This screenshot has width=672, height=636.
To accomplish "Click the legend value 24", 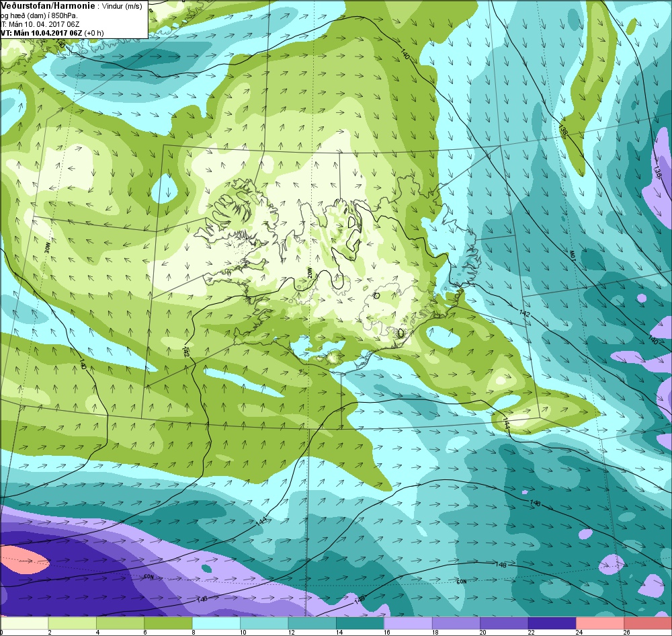I will point(579,633).
